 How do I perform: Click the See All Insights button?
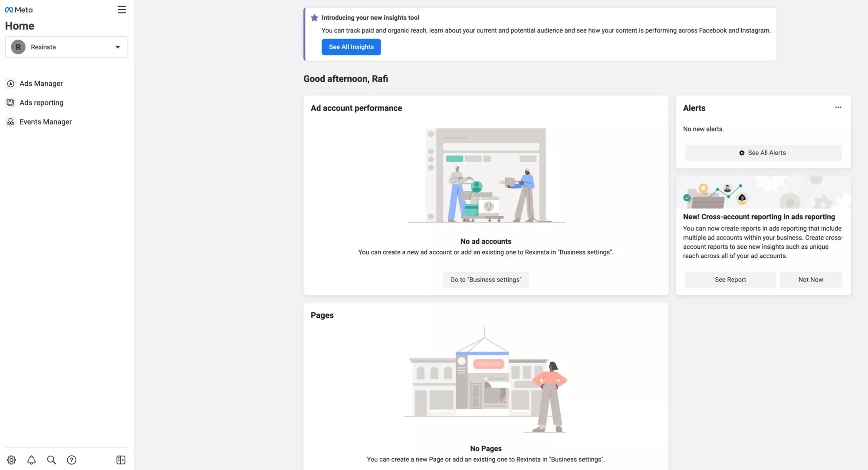pos(351,47)
